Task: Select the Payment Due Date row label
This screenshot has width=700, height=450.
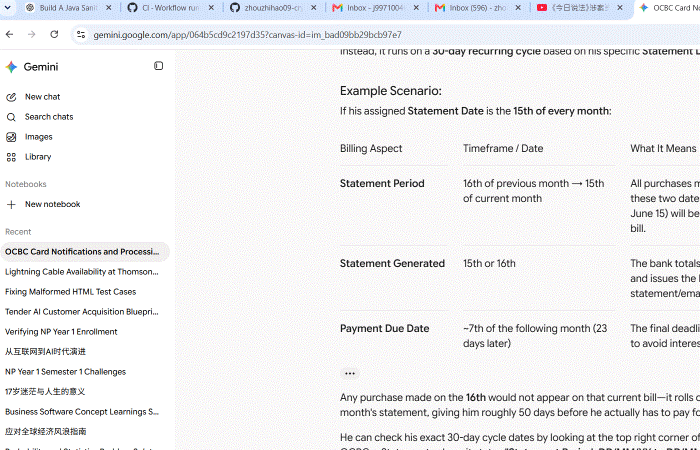Action: pos(384,329)
